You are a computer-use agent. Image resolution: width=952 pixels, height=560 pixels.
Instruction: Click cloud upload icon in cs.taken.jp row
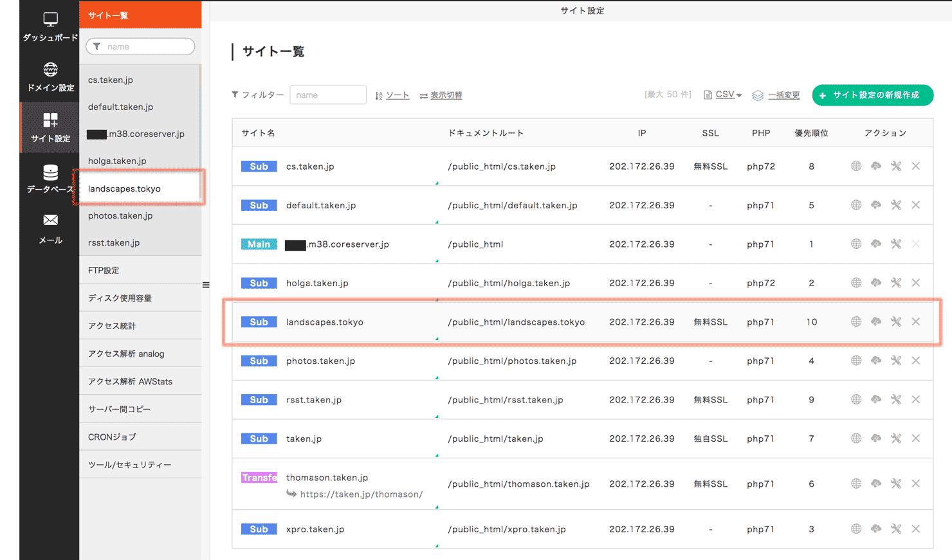[876, 166]
